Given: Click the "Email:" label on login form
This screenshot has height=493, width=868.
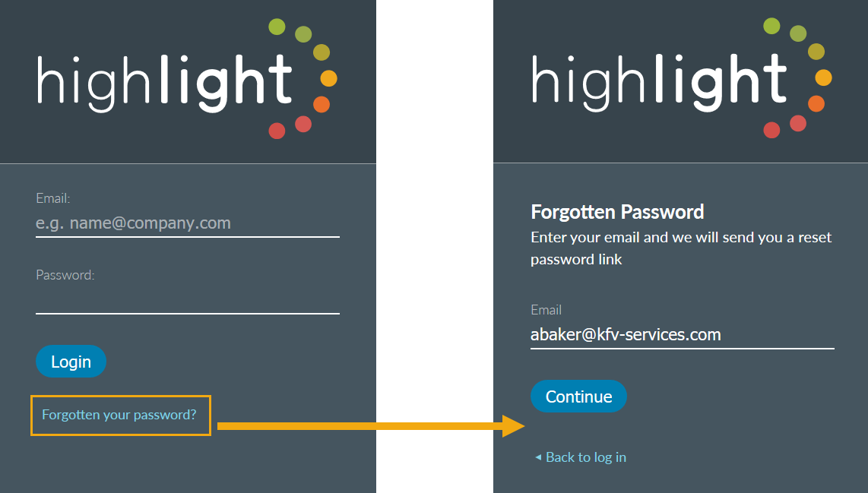Looking at the screenshot, I should [x=53, y=198].
